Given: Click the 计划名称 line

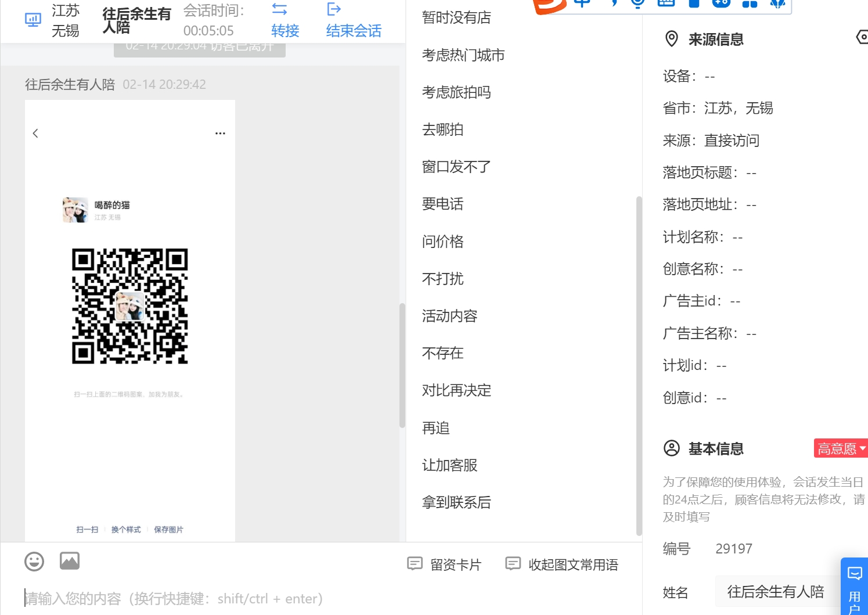Looking at the screenshot, I should point(703,237).
